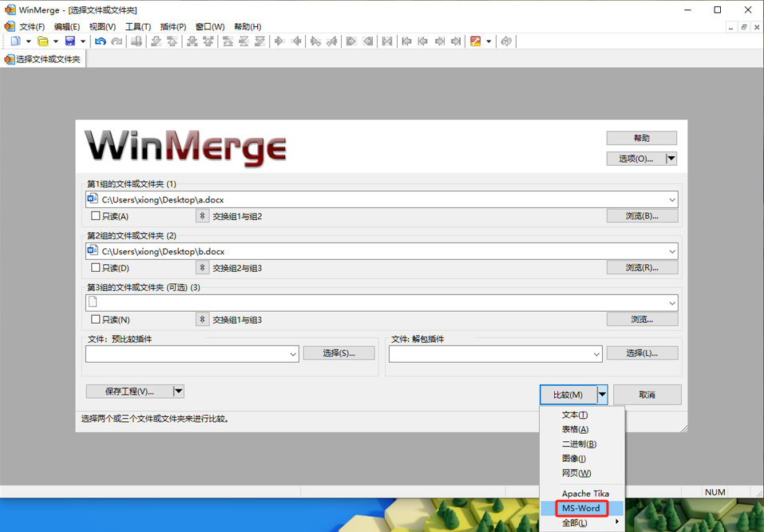This screenshot has width=764, height=532.
Task: Click the arrow beside 保存工程(V)... button
Action: click(x=178, y=391)
